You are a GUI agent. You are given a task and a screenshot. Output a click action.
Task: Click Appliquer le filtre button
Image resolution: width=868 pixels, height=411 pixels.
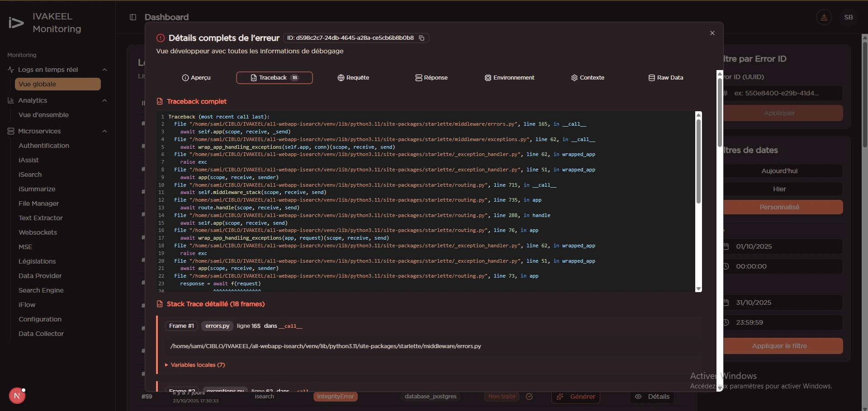click(783, 346)
